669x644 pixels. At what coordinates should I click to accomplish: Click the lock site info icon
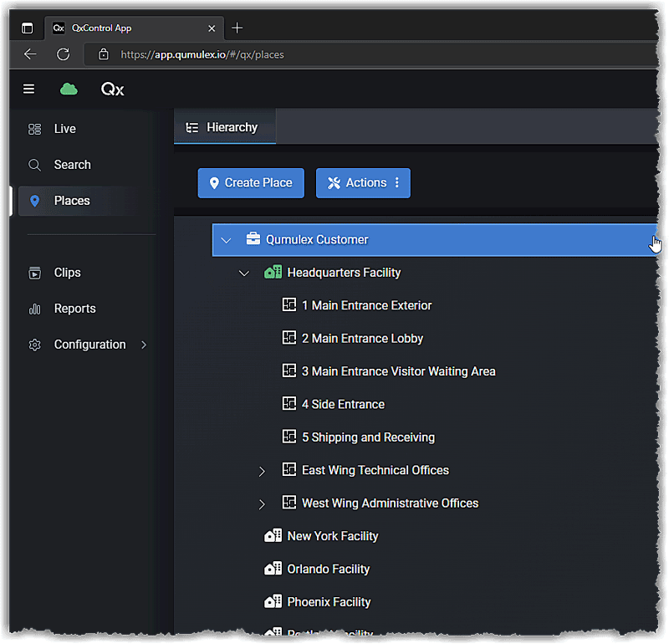pyautogui.click(x=103, y=54)
